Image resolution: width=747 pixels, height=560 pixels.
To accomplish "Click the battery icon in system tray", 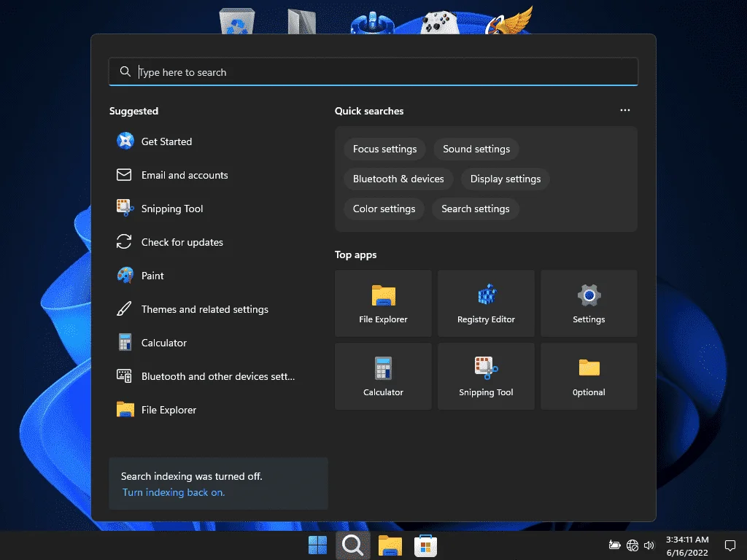I will click(614, 545).
